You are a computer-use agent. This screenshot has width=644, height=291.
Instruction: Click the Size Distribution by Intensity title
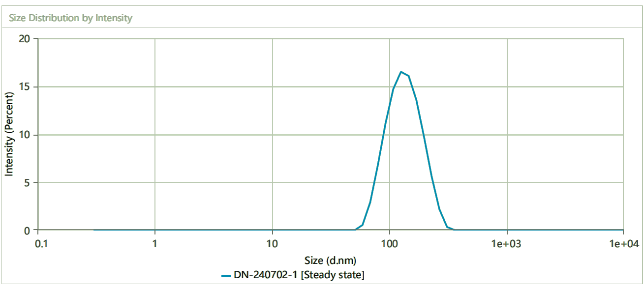pos(70,18)
